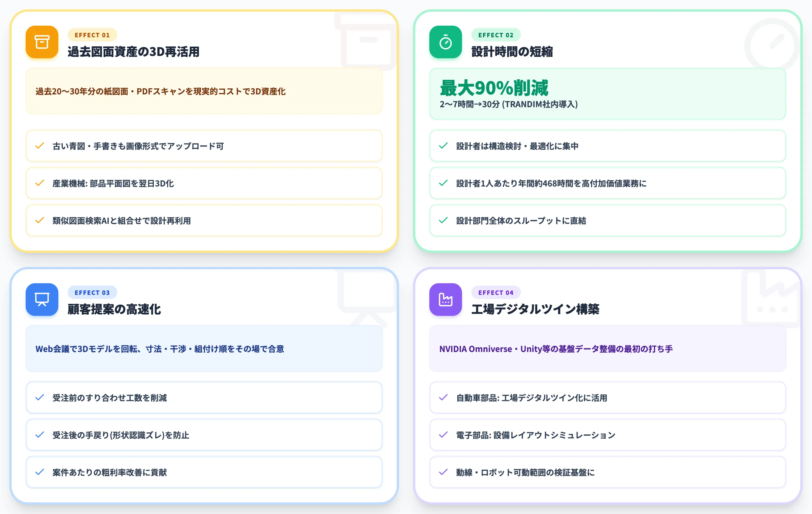Select row 産業機械: 部品平面図を翌日3D化
This screenshot has height=514, width=812.
pos(204,183)
